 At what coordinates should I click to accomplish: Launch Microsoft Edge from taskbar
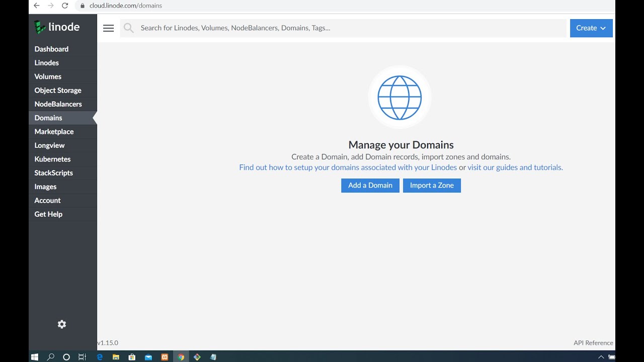[100, 357]
